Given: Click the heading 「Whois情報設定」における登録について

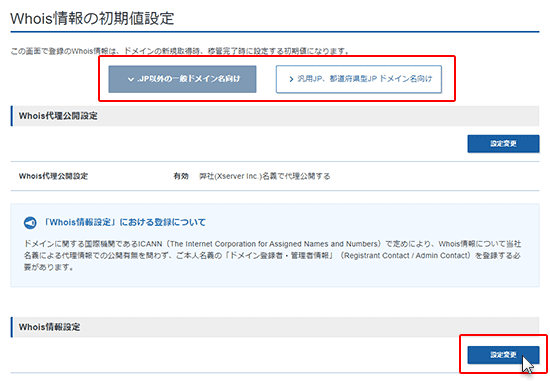Looking at the screenshot, I should [x=125, y=222].
